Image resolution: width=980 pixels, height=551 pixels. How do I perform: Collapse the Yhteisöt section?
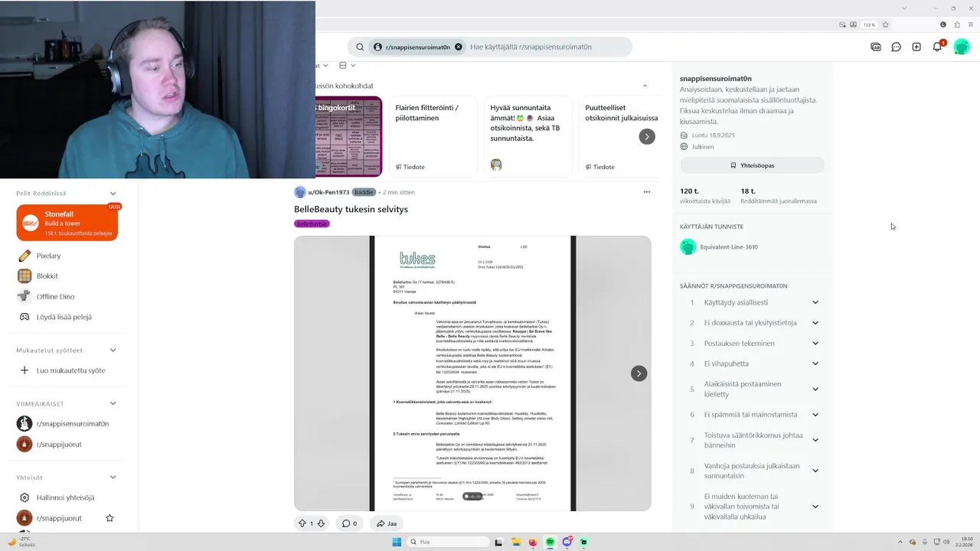coord(113,477)
